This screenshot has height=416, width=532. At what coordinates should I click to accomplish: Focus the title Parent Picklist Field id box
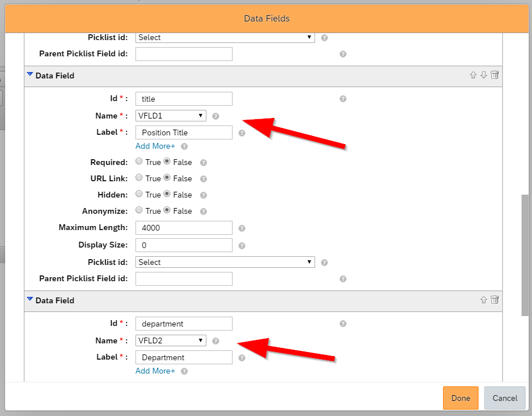click(x=184, y=279)
